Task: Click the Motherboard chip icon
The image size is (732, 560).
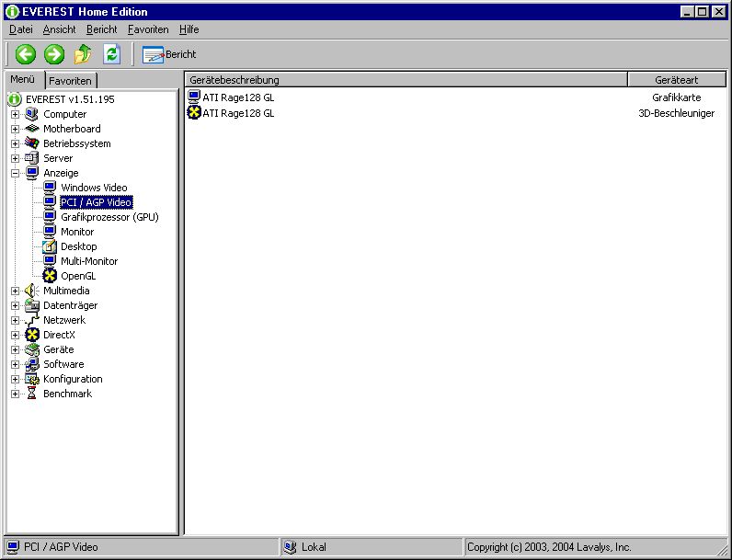Action: tap(32, 129)
